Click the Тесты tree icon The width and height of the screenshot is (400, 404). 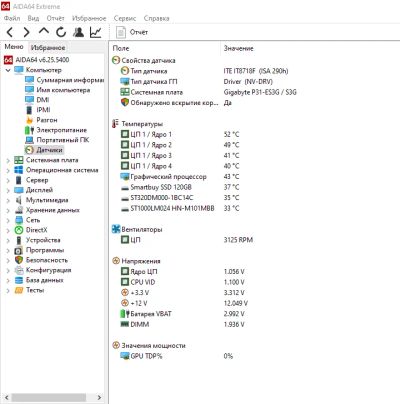coord(19,290)
